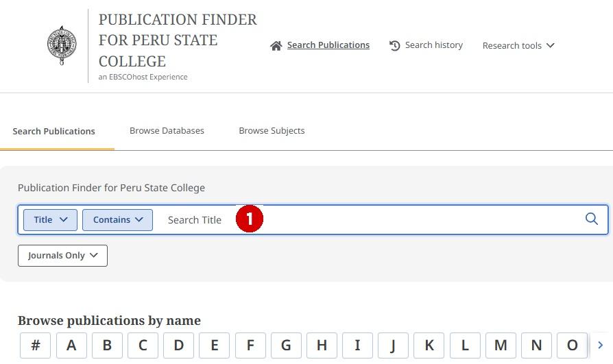
Task: Browse publications starting with letter G
Action: point(286,345)
